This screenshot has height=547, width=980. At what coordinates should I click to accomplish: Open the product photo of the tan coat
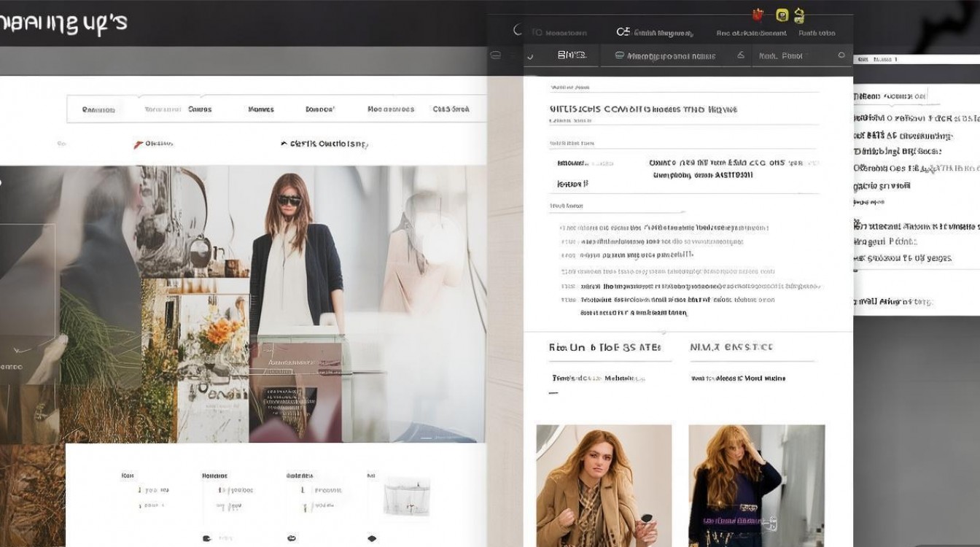click(604, 486)
